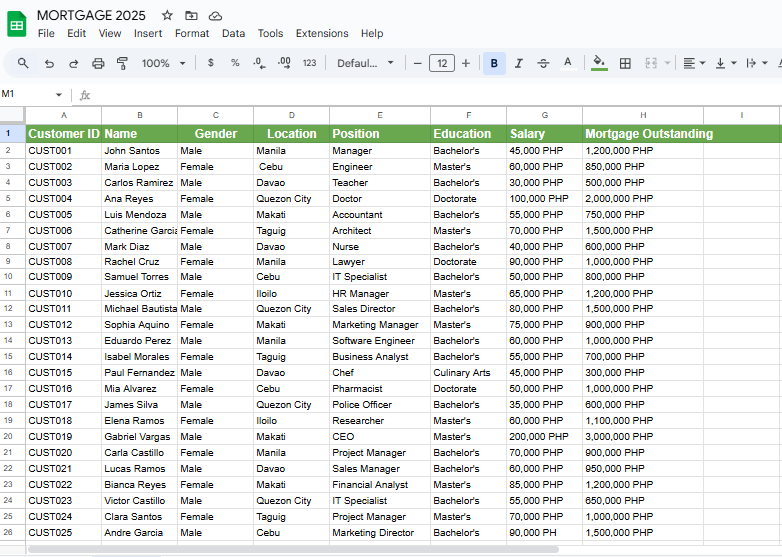The image size is (782, 557).
Task: Print the spreadsheet
Action: coord(98,63)
